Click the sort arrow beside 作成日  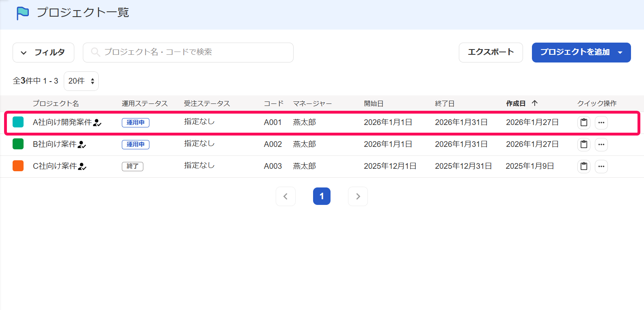tap(535, 103)
